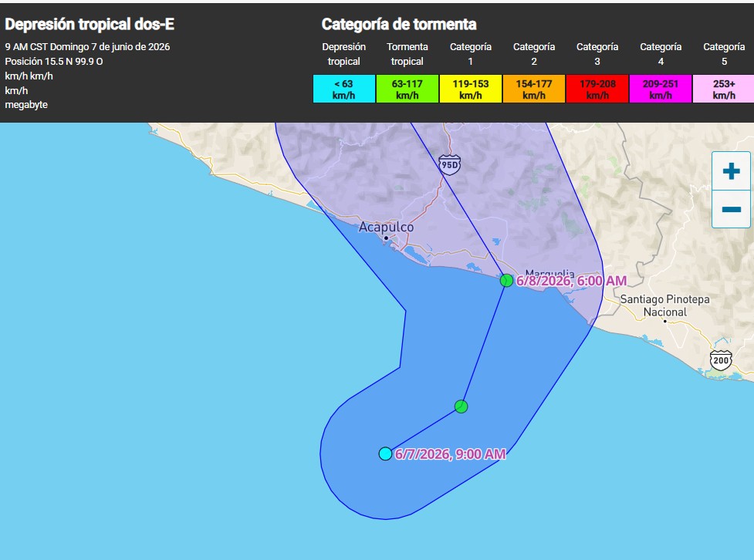Click the Acapulco city label

(x=386, y=227)
